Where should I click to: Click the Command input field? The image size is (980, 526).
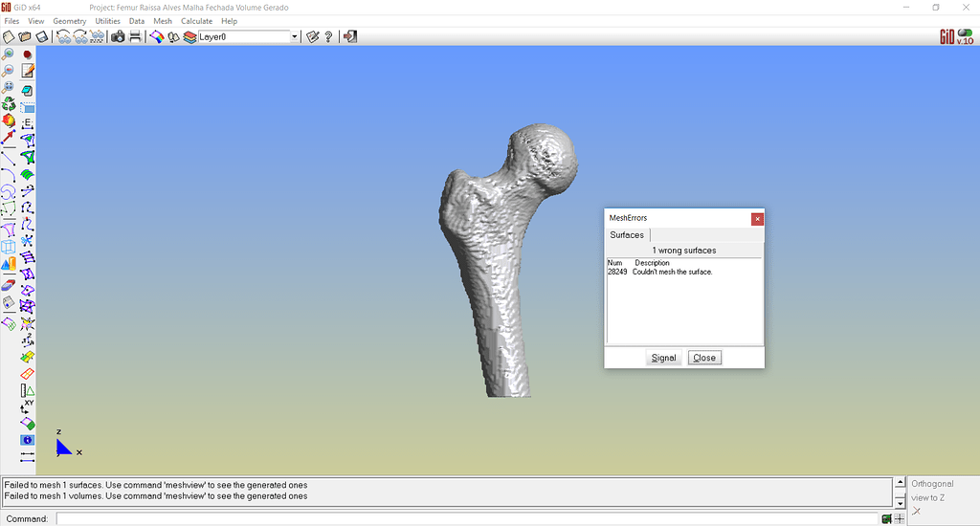[467, 518]
